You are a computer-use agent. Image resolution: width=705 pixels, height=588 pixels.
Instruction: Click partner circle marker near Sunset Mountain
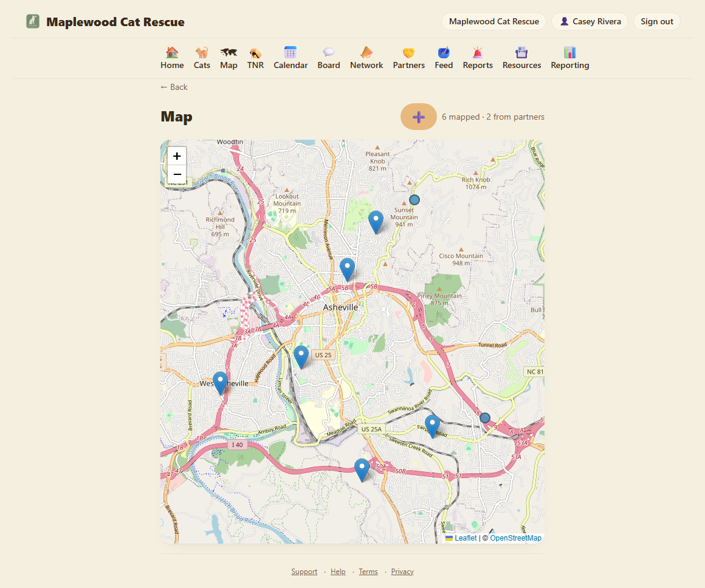coord(414,200)
